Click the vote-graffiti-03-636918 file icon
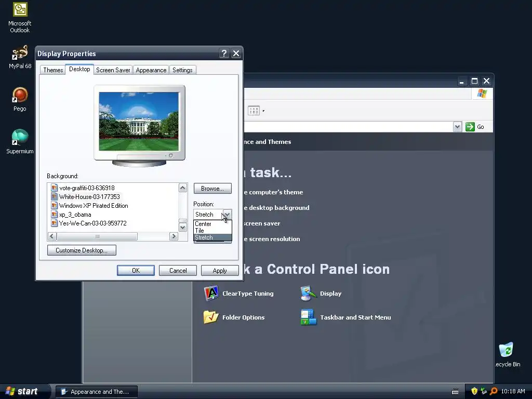The width and height of the screenshot is (532, 399). [54, 188]
